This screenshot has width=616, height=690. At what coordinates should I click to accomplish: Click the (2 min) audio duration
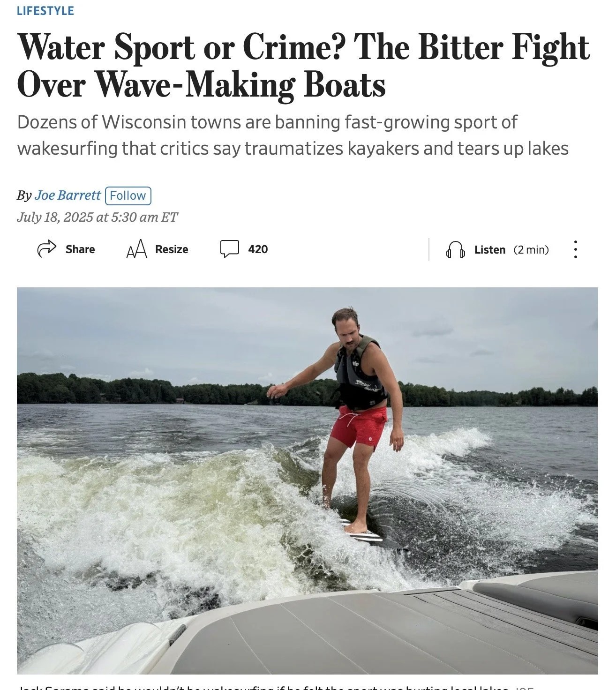pos(531,250)
